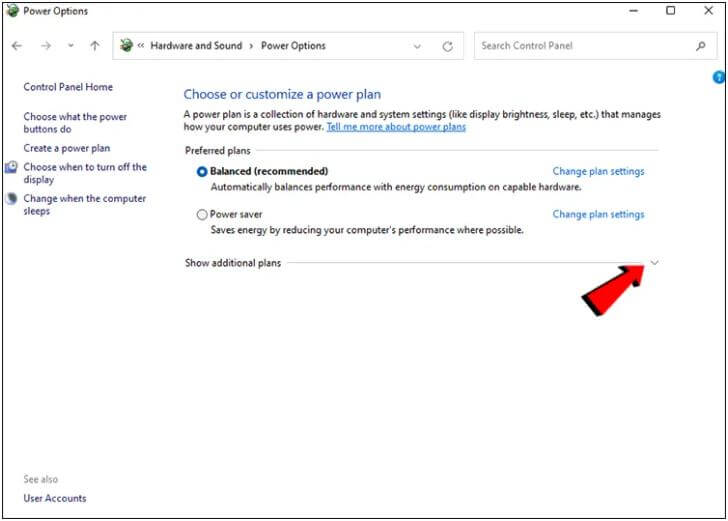Click the breadcrumb double-chevron overflow
The height and width of the screenshot is (521, 728).
pyautogui.click(x=141, y=46)
